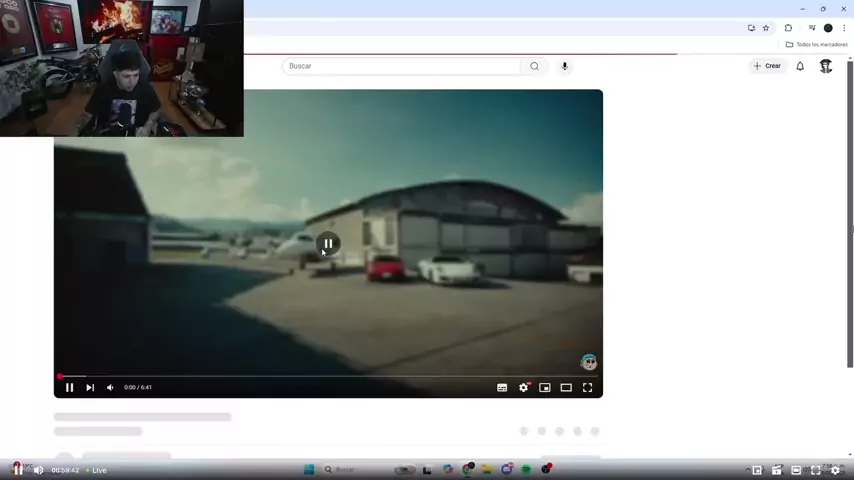
Task: Enable miniplayer mode
Action: (x=545, y=387)
